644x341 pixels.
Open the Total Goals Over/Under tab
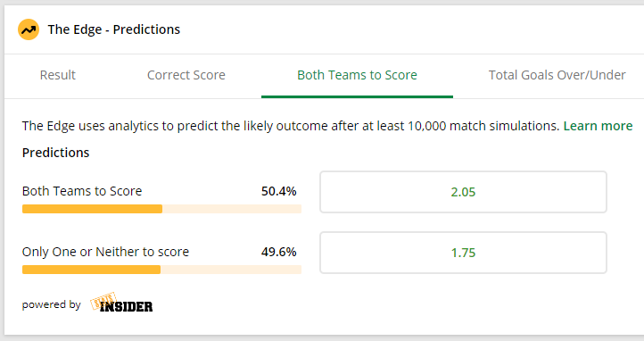pos(557,75)
